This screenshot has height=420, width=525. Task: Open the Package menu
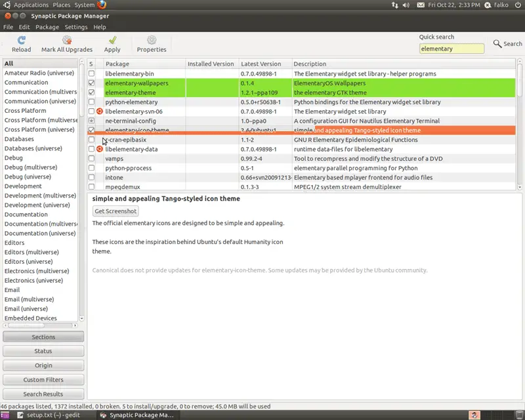click(x=47, y=27)
